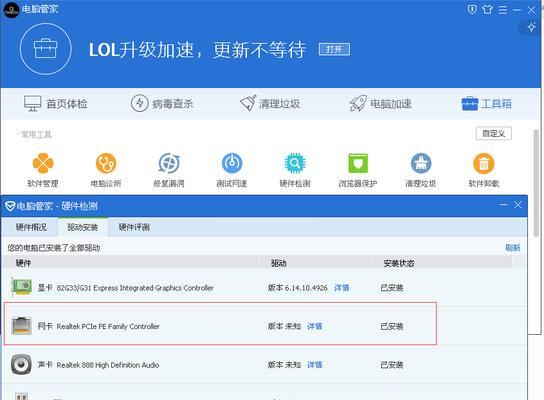Image resolution: width=544 pixels, height=400 pixels.
Task: Close the 硬件检测 window
Action: click(518, 205)
